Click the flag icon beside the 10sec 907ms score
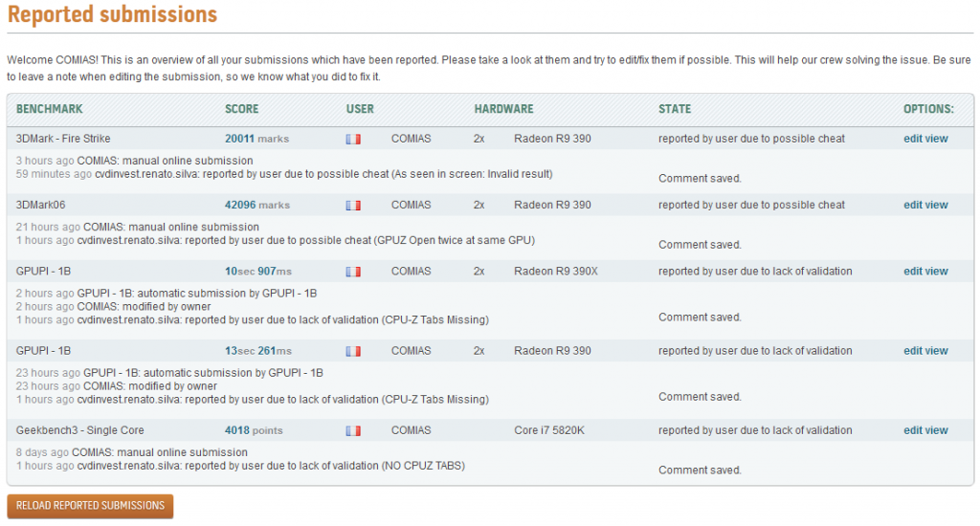 (353, 272)
